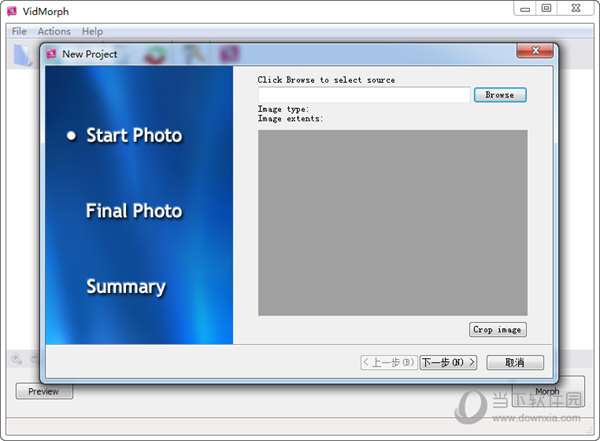Go back with the 上一步 button

tap(388, 362)
